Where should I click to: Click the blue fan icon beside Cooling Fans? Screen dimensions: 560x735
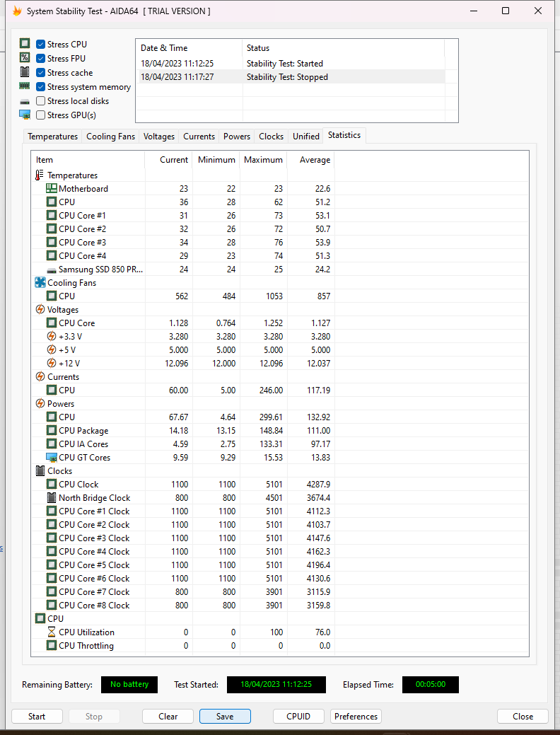(40, 283)
